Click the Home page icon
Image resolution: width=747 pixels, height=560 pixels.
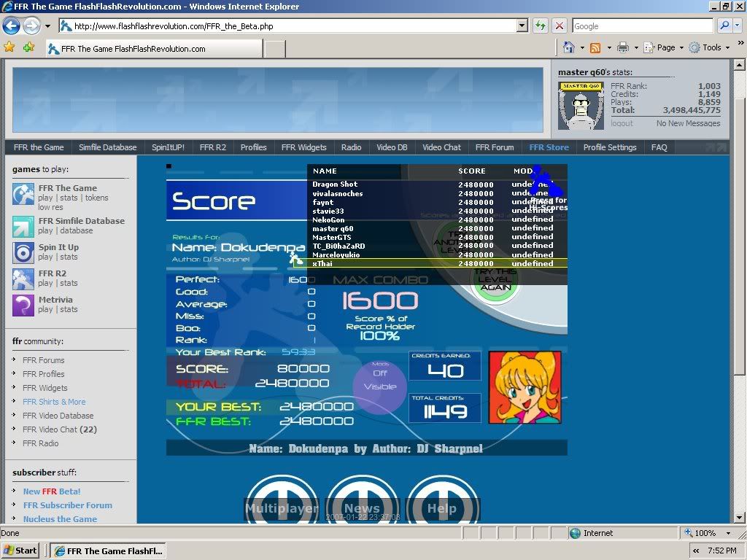pos(569,47)
